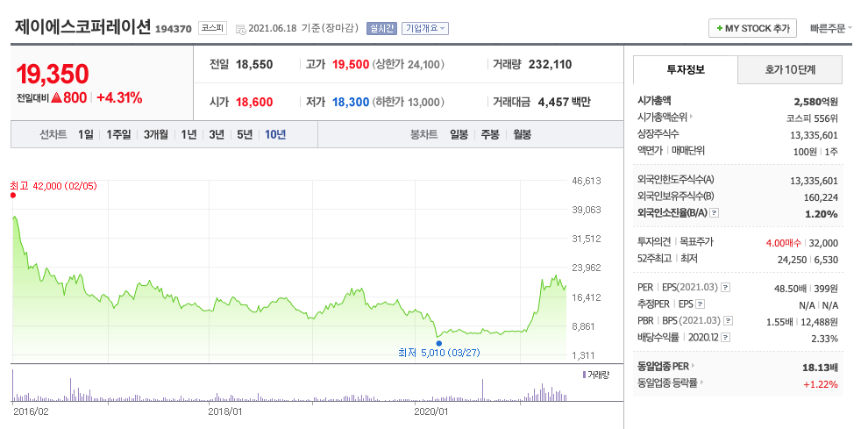Click the PER value 48.50배
Screen dimensions: 868x429
[x=791, y=289]
